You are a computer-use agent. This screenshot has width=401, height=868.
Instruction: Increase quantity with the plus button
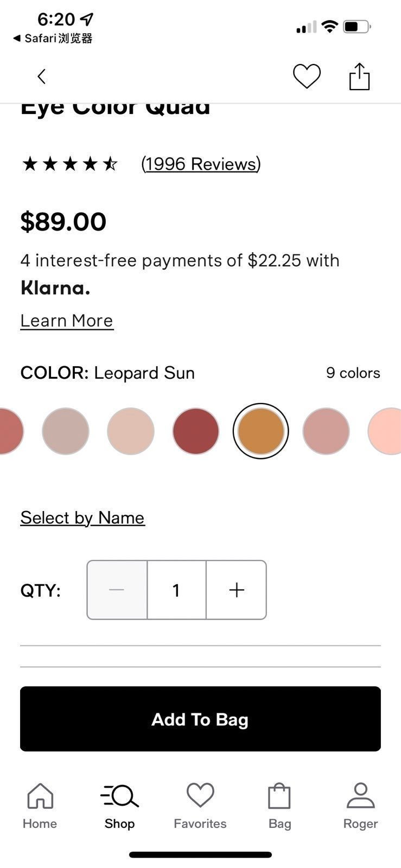(x=236, y=590)
